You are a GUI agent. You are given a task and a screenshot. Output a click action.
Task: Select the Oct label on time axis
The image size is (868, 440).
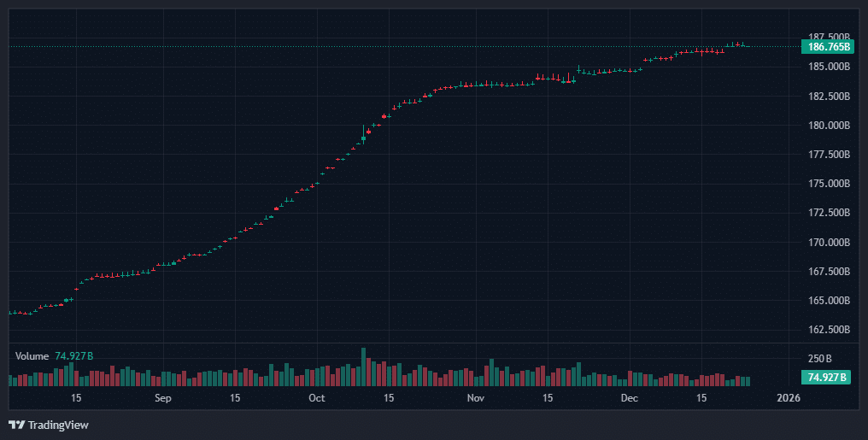click(x=316, y=398)
